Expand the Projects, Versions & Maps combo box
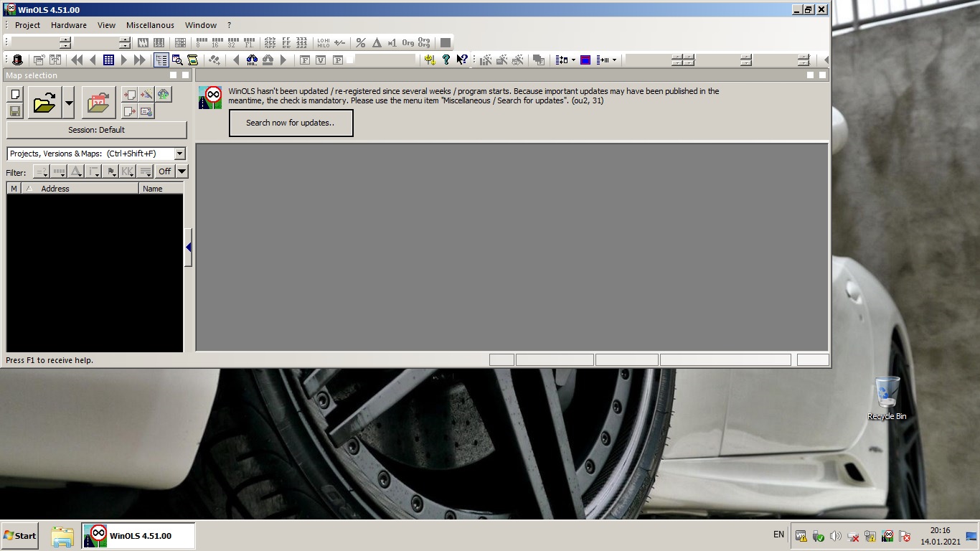980x551 pixels. pos(179,154)
